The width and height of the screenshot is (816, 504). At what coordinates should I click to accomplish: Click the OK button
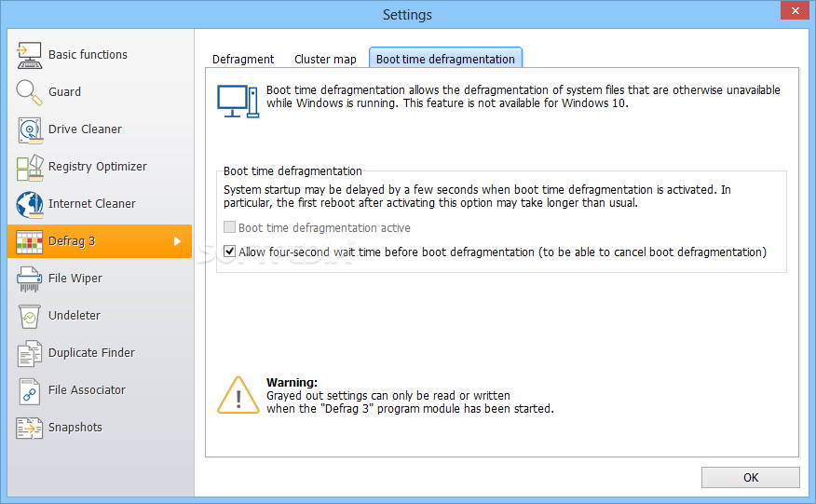751,477
